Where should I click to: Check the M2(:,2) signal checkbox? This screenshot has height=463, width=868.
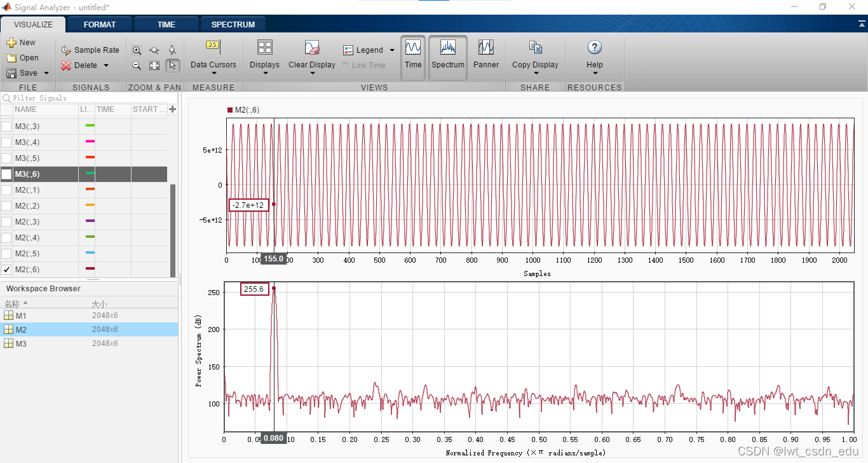pyautogui.click(x=6, y=206)
